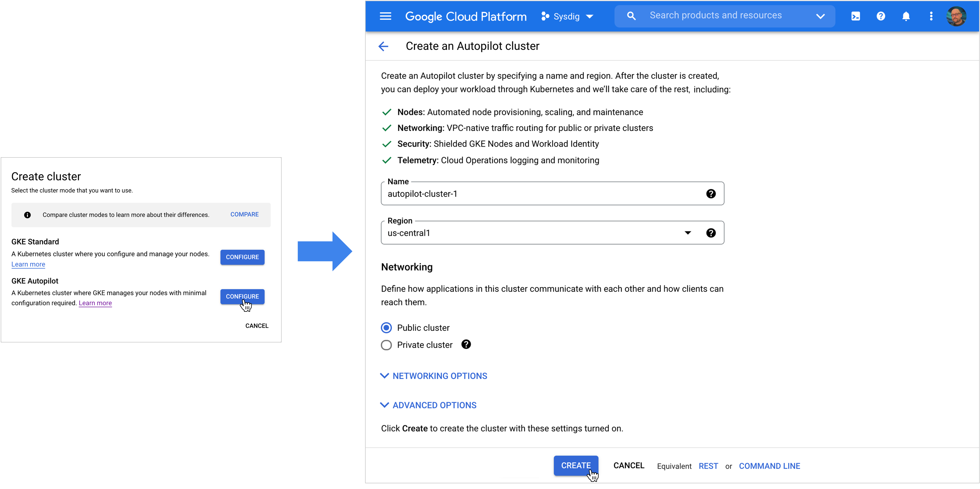Click the Name field help icon
Screen dimensions: 980x489
pos(711,194)
